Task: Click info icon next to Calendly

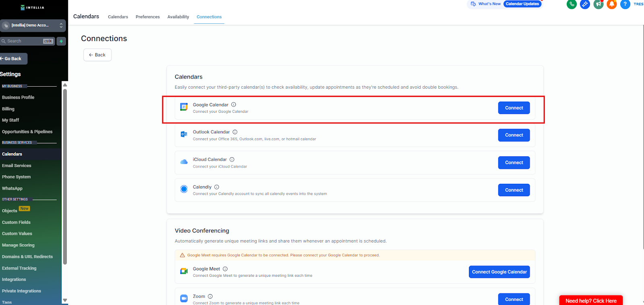Action: coord(217,187)
